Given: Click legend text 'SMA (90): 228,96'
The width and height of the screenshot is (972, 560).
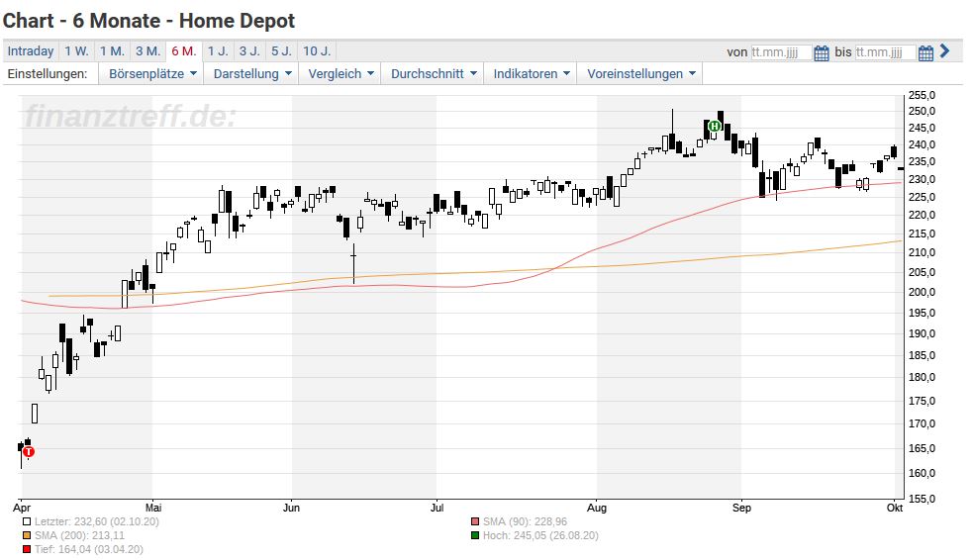Looking at the screenshot, I should [525, 521].
